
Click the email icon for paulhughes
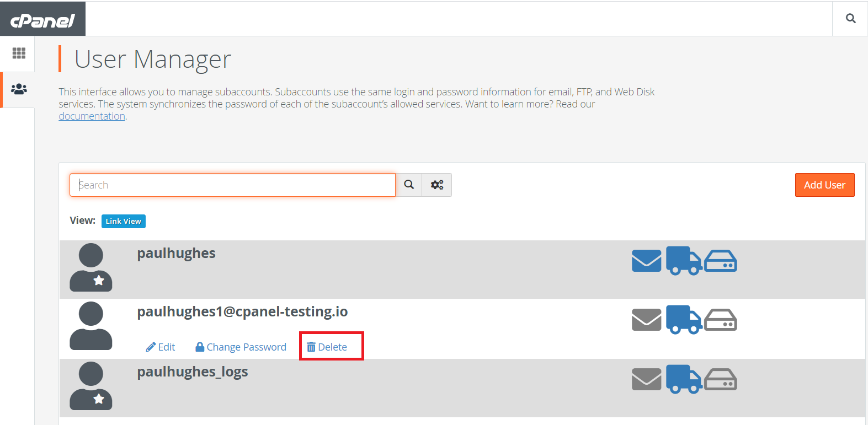[646, 261]
